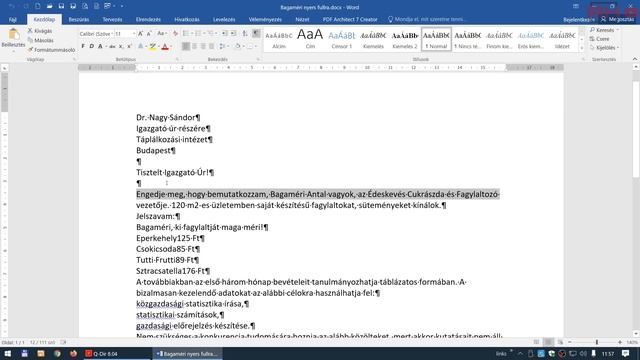Open Keresés search in ribbon
The height and width of the screenshot is (360, 640).
(x=604, y=30)
